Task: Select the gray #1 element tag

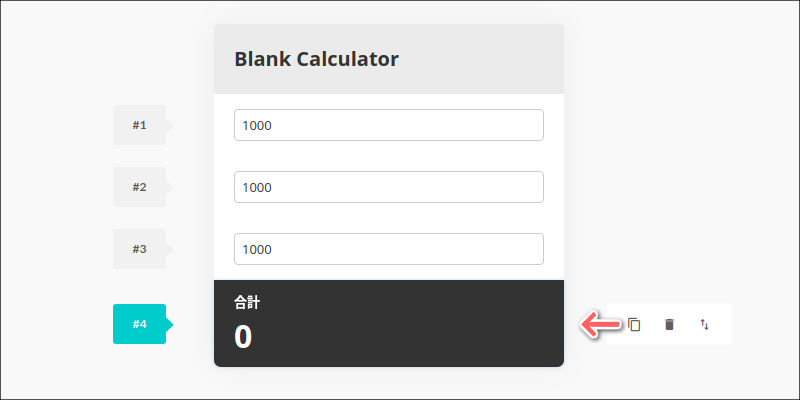Action: point(139,125)
